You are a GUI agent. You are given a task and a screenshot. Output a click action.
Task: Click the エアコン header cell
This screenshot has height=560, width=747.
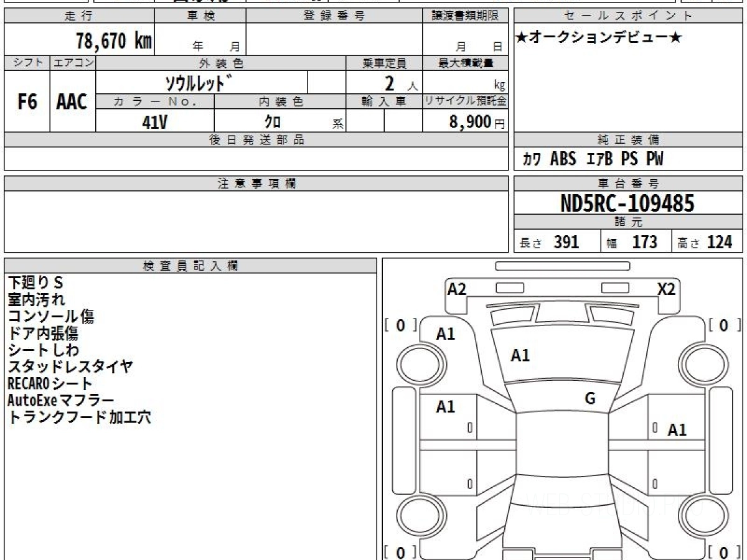(73, 63)
